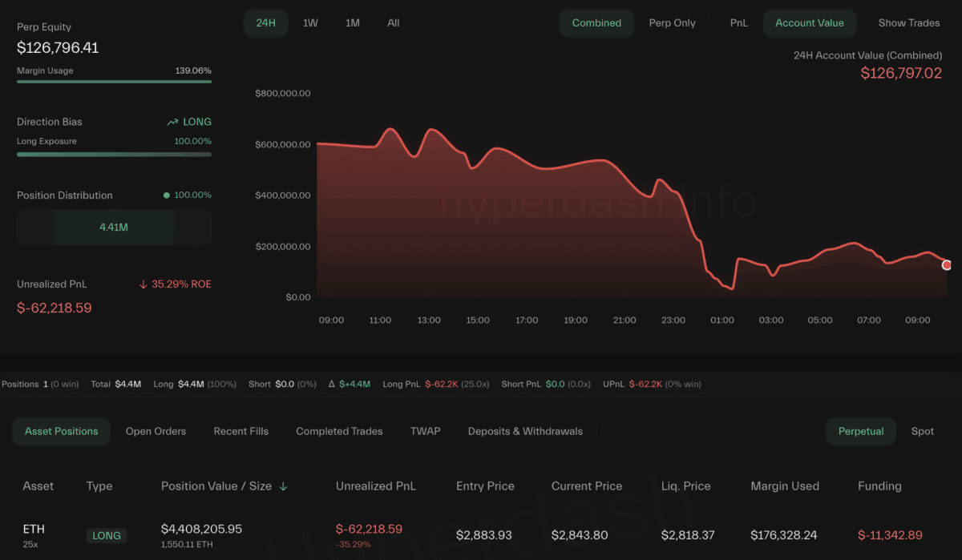
Task: Switch chart to PnL mode
Action: [x=738, y=23]
